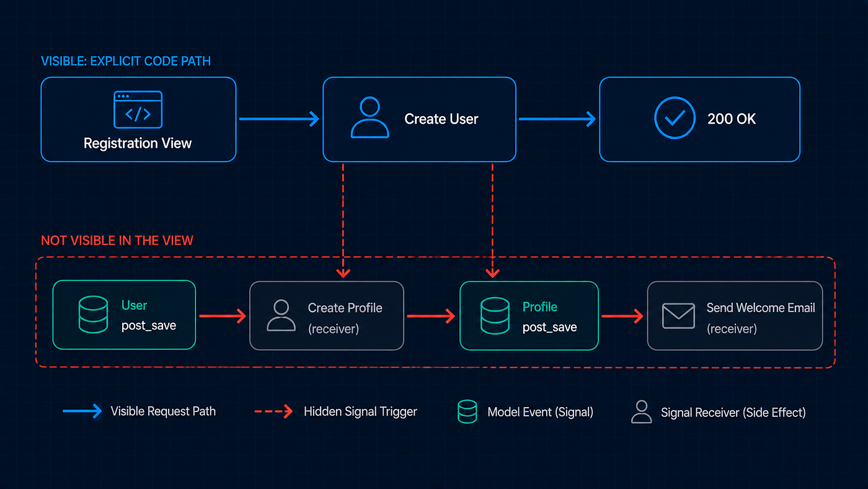Click the 'Visible Request Path' legend text
Viewport: 868px width, 489px height.
click(163, 411)
